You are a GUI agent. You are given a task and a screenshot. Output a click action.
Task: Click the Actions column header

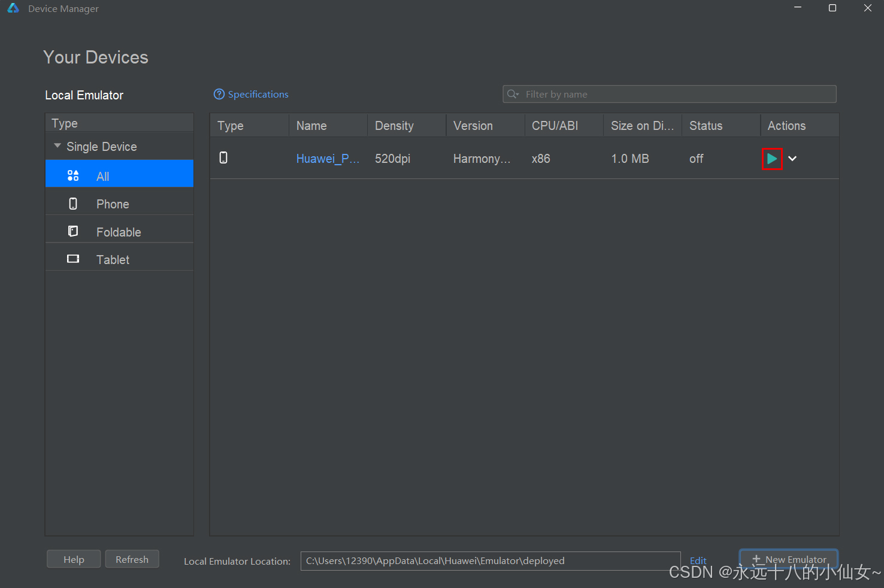click(800, 126)
